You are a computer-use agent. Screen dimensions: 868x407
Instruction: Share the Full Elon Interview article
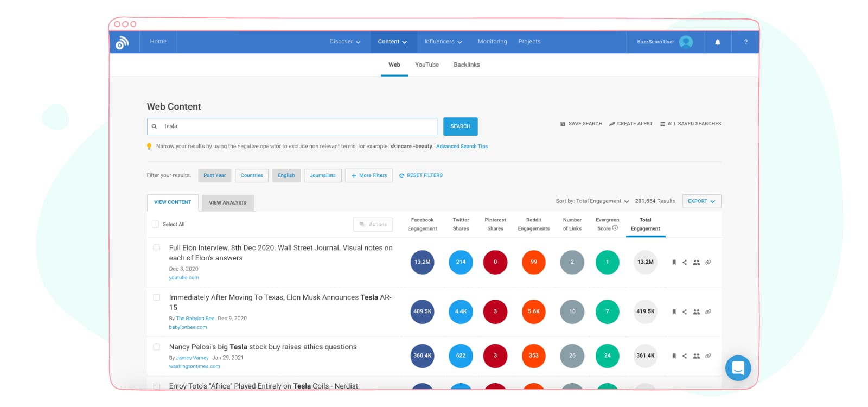[685, 262]
